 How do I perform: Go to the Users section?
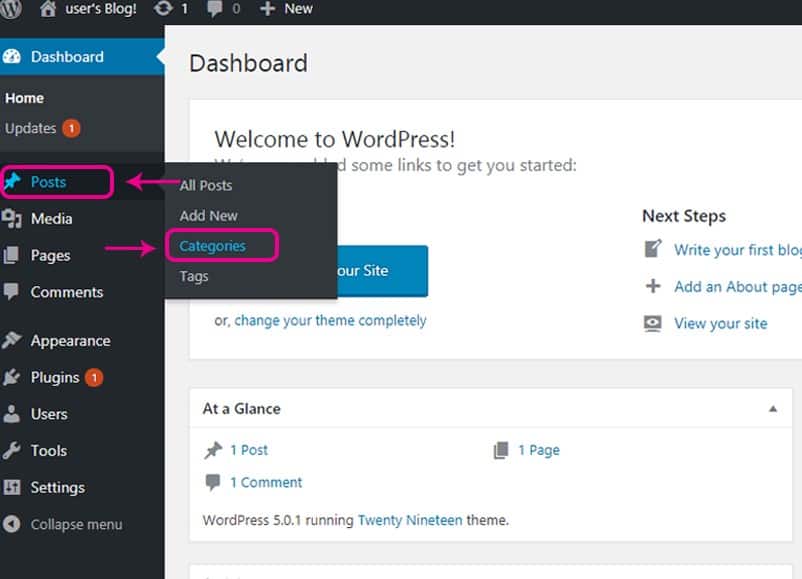49,414
